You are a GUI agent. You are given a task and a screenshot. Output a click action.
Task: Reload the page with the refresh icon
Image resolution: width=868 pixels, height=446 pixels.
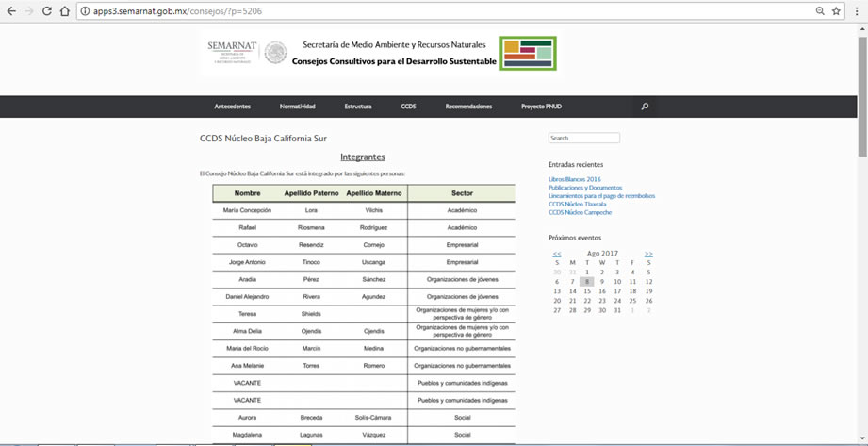[47, 11]
